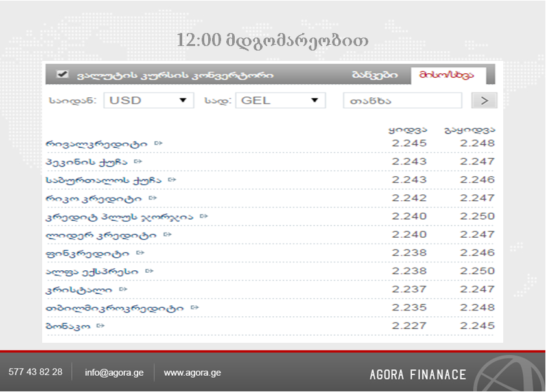Click external link icon next to კრისტალი
Screen dimensions: 546x392
coord(123,289)
